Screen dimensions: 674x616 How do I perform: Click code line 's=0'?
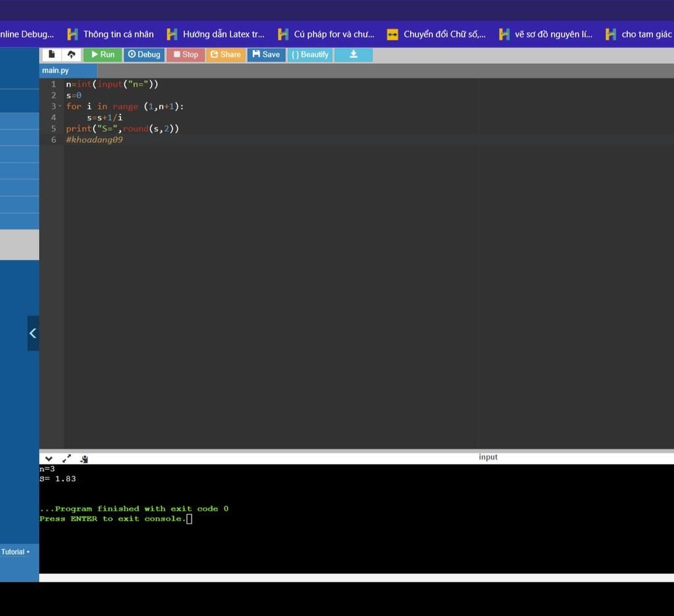click(74, 95)
